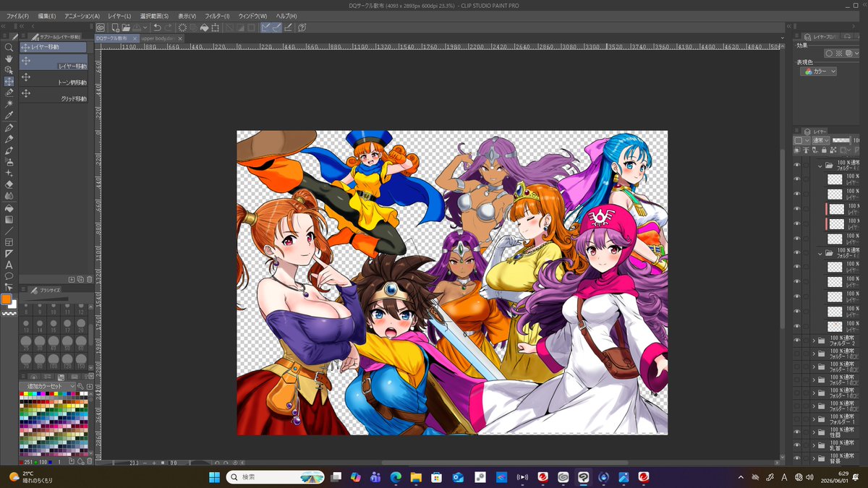
Task: Expand the 背景 layer folder
Action: pyautogui.click(x=814, y=458)
